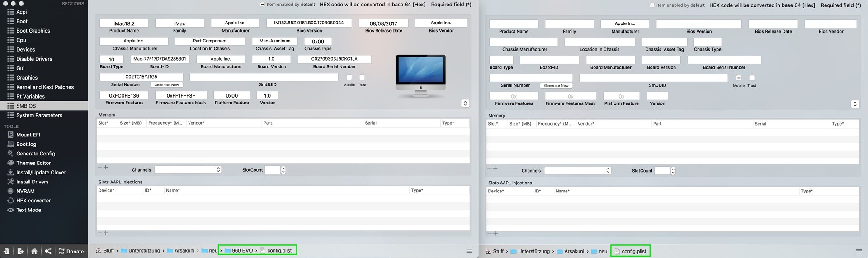Adjust the SlotCount stepper in right window
Screen dimensions: 868x258
[673, 171]
